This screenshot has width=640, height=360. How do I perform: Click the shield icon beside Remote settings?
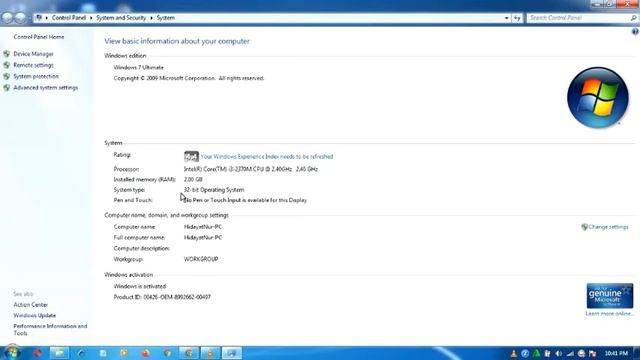click(x=7, y=65)
